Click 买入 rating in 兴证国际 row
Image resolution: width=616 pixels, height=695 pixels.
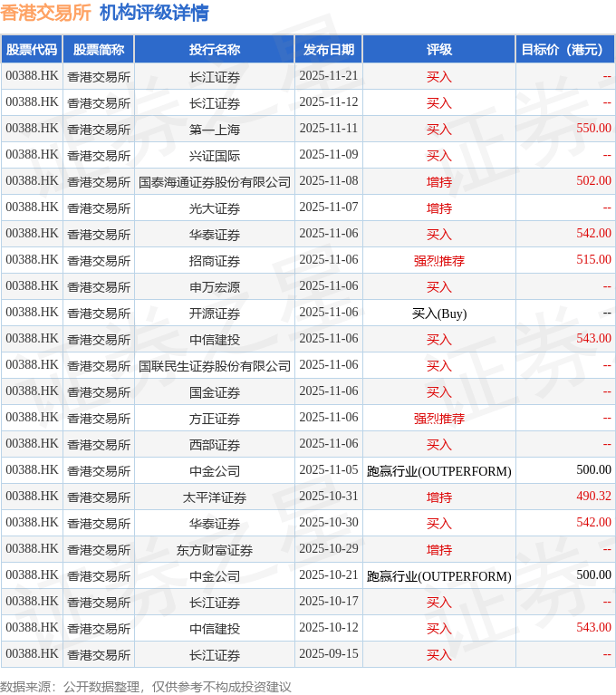[x=438, y=156]
